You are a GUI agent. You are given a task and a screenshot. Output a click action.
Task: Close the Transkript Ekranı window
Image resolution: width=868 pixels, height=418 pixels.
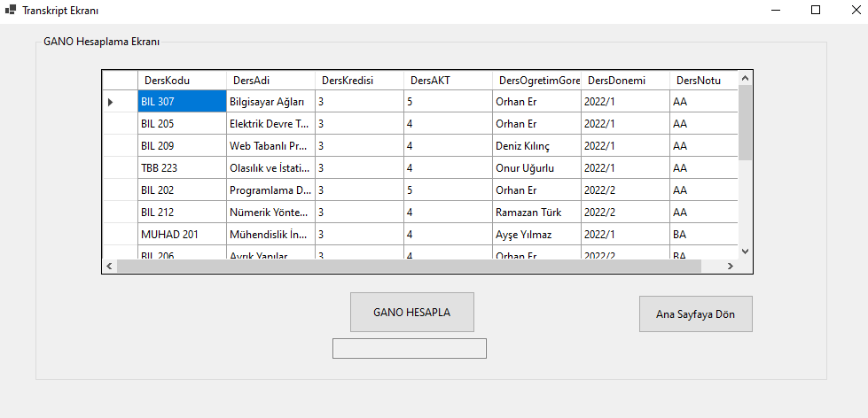click(855, 10)
